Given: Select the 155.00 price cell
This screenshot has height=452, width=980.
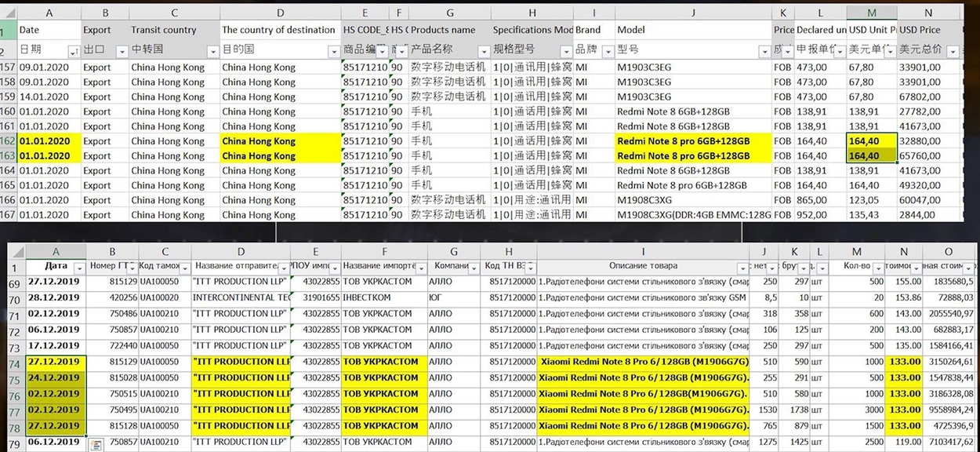Looking at the screenshot, I should coord(903,282).
